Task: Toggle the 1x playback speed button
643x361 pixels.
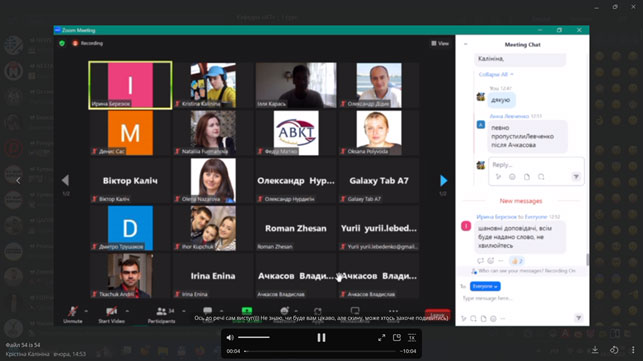Action: (412, 338)
